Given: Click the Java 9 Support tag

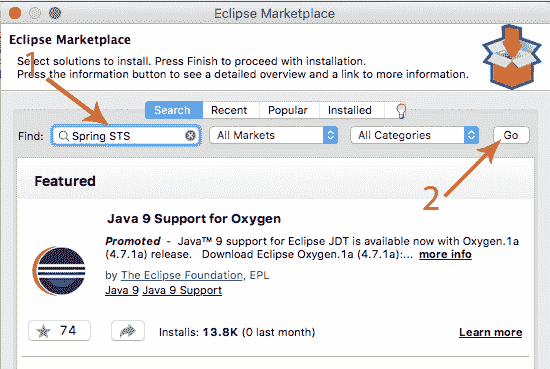Looking at the screenshot, I should pyautogui.click(x=182, y=290).
